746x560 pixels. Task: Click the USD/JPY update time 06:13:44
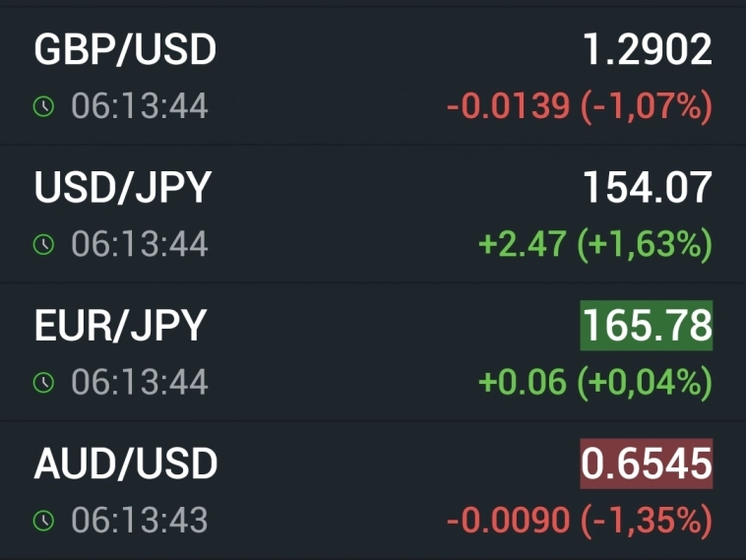[x=140, y=244]
